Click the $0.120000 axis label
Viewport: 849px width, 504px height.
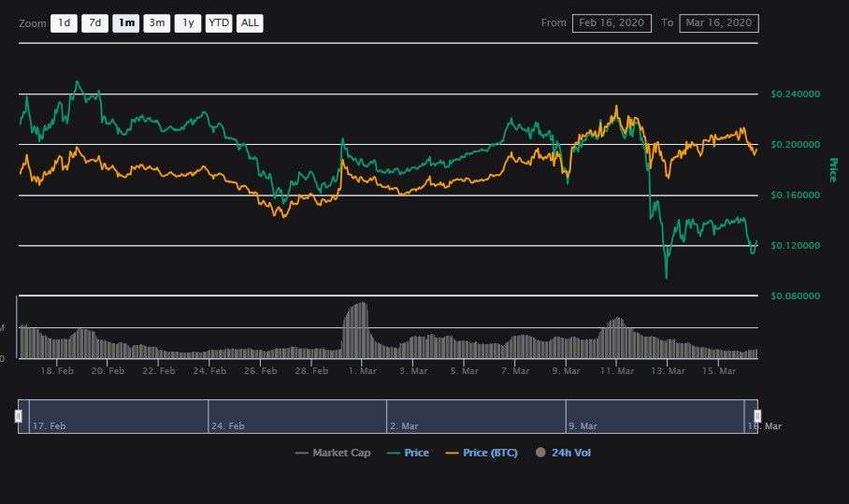coord(796,245)
